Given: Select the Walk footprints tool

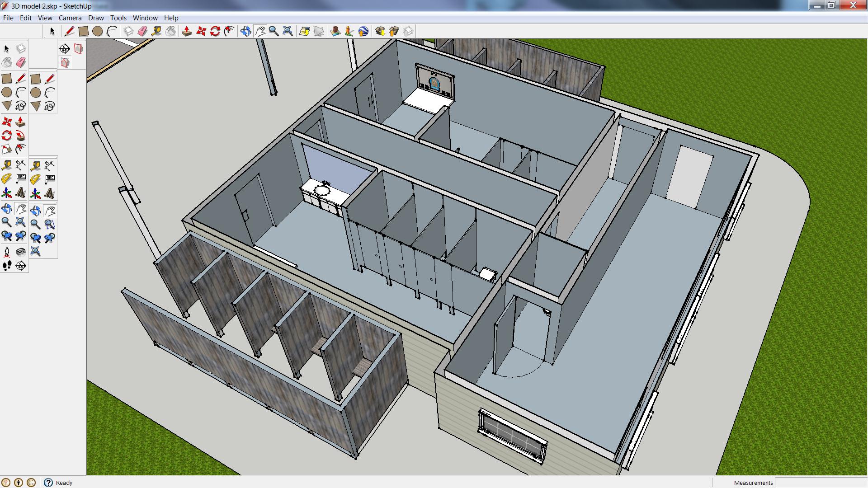Looking at the screenshot, I should click(x=7, y=266).
